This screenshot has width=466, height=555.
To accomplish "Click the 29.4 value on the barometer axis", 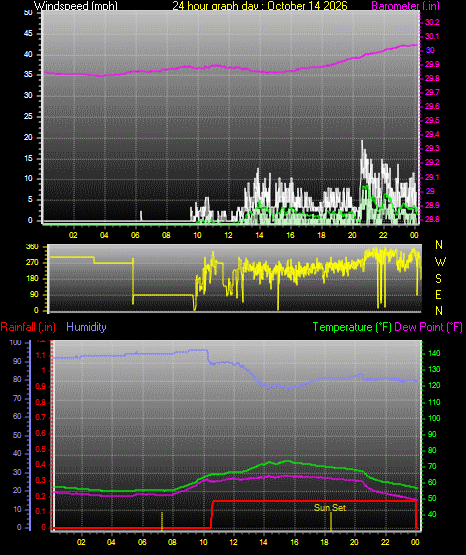I will [x=432, y=134].
